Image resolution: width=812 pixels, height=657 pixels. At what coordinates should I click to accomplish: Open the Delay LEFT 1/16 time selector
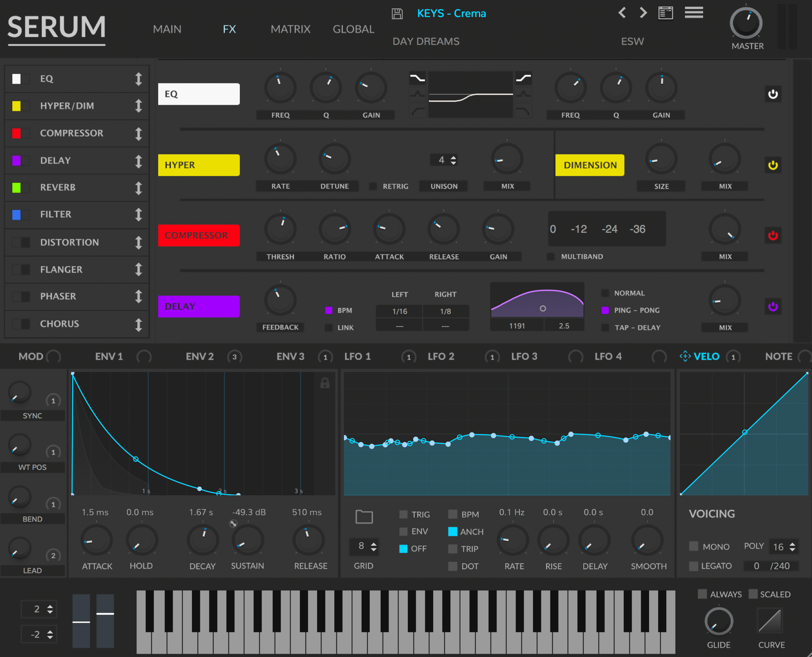tap(399, 311)
